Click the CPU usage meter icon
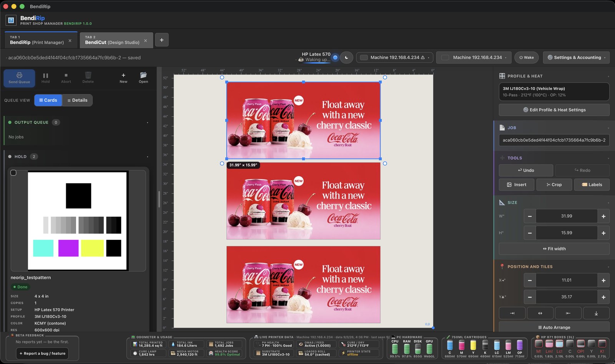This screenshot has height=364, width=615. click(395, 349)
